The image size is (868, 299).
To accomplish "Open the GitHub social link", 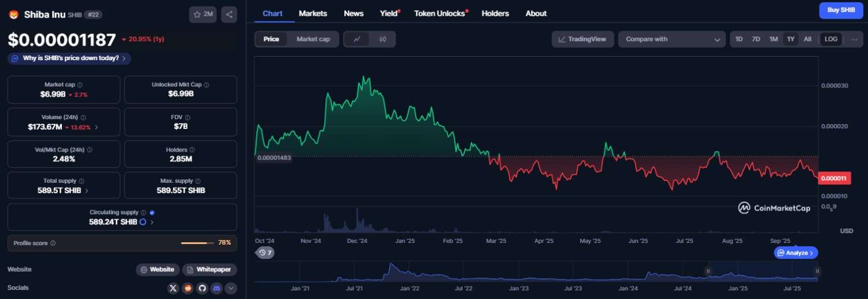I will [202, 287].
